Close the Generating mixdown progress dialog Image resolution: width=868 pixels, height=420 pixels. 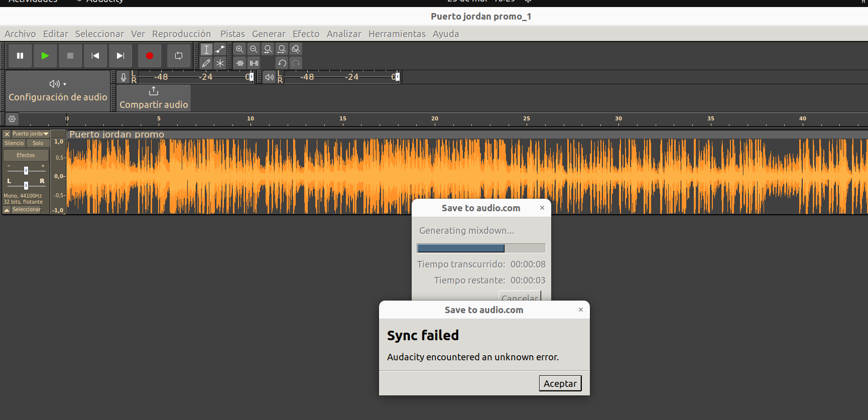(542, 208)
